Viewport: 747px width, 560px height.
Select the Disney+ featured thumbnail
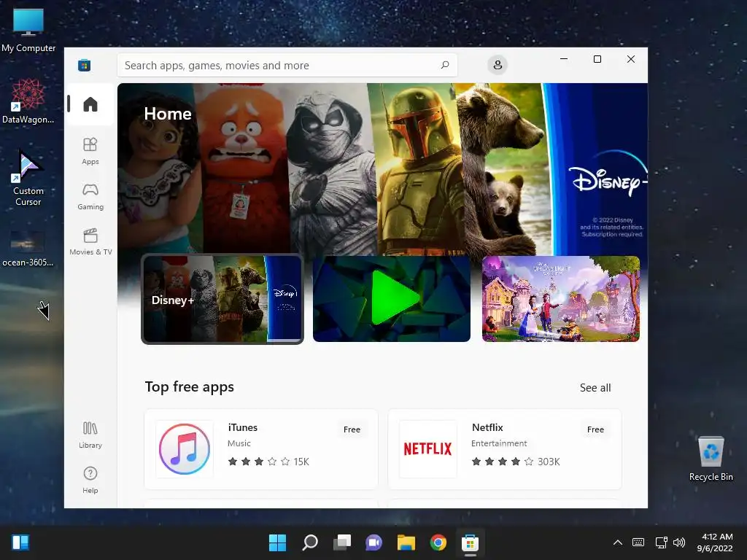[x=222, y=299]
